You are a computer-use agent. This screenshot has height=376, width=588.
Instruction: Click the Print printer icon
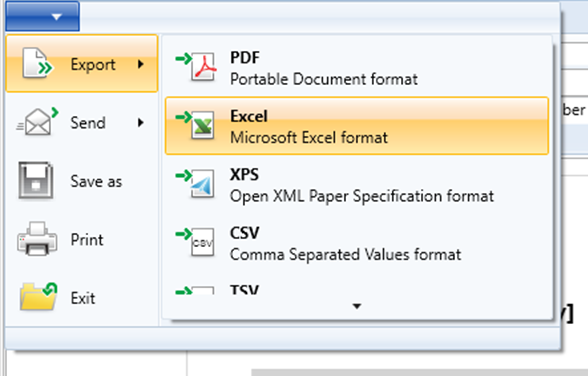pos(37,239)
